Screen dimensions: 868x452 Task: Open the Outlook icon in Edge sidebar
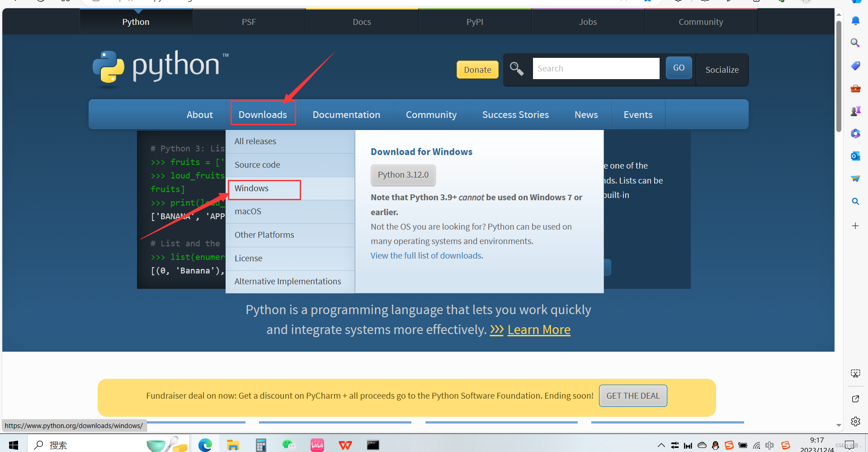tap(855, 156)
